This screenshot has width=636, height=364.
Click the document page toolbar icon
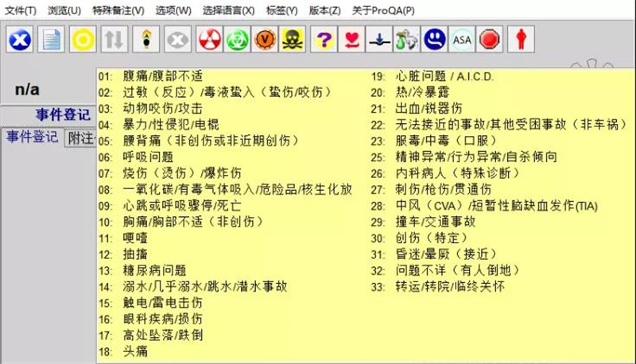(x=52, y=39)
